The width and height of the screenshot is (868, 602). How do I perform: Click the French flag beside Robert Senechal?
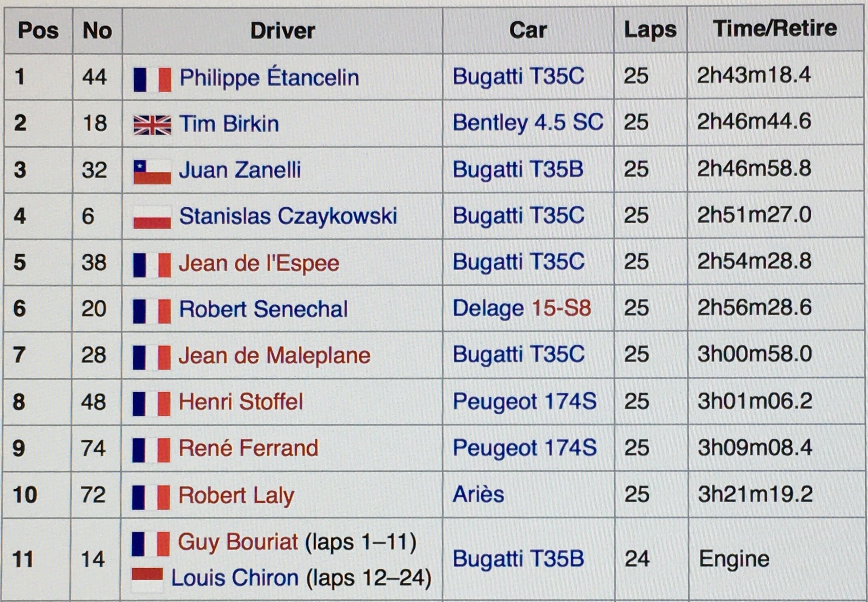tap(152, 311)
